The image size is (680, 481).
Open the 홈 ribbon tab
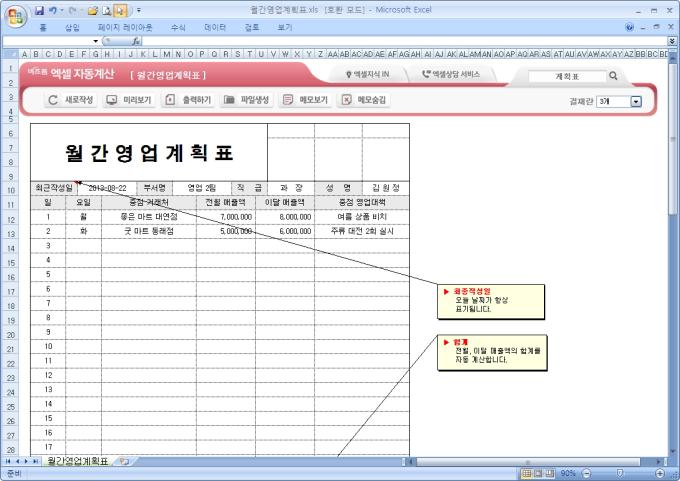point(43,27)
